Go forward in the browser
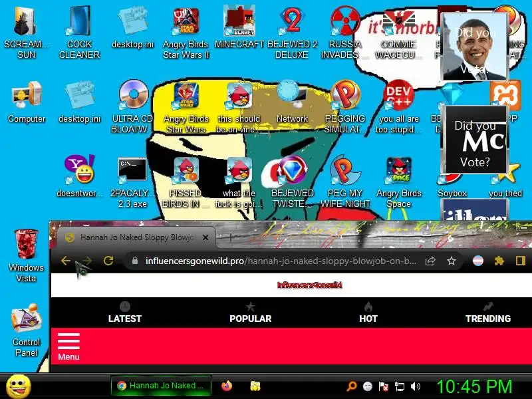The height and width of the screenshot is (399, 532). click(x=87, y=261)
